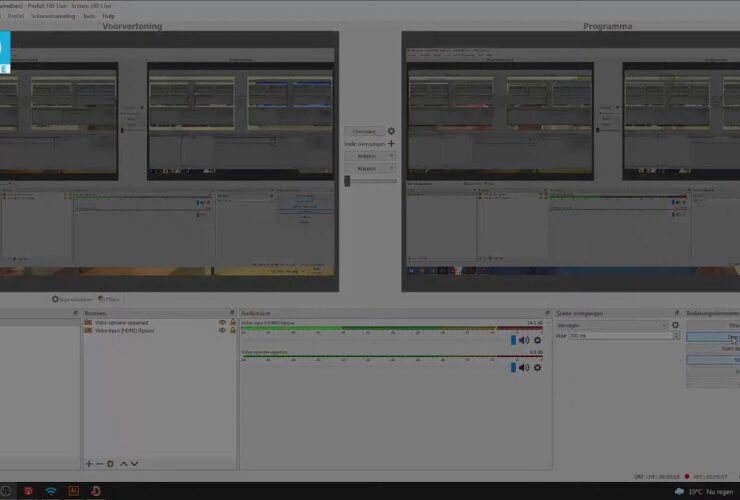740x500 pixels.
Task: Click the Overgang transition button
Action: 364,131
